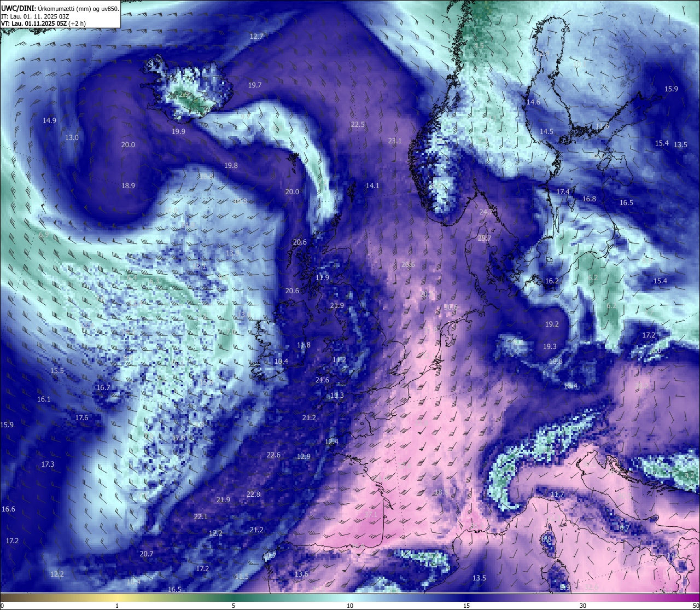The height and width of the screenshot is (610, 700).
Task: Click the 22.8 value on the map
Action: [253, 495]
